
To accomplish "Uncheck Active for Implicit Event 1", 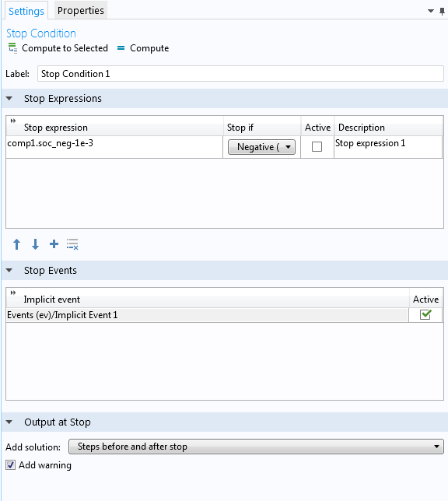I will (425, 315).
